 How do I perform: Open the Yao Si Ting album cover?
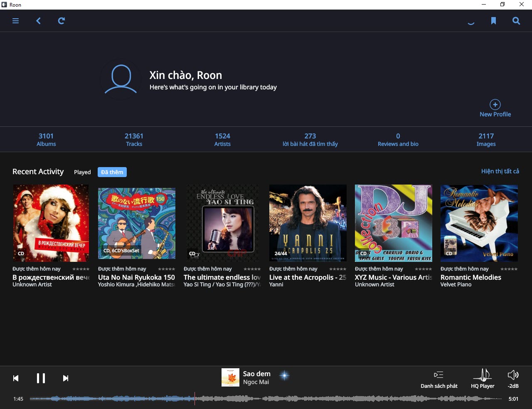[222, 223]
